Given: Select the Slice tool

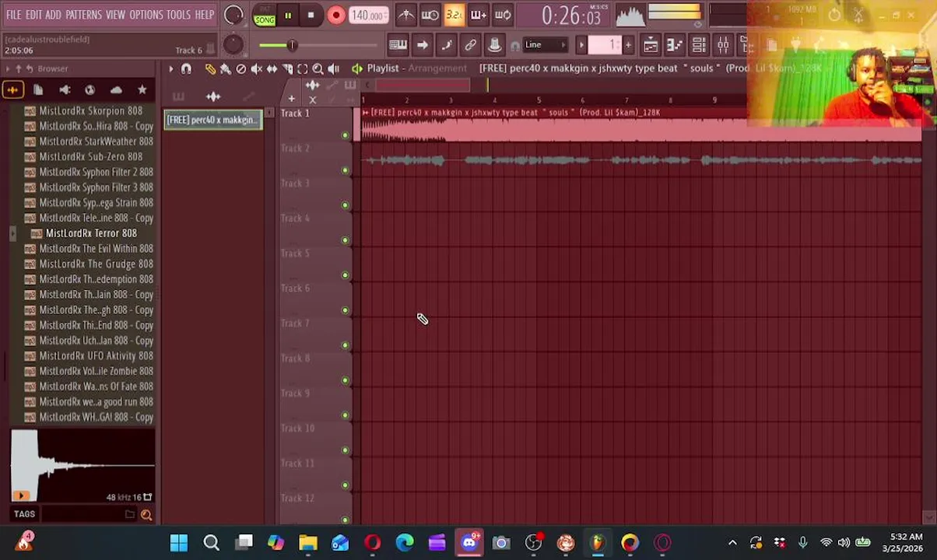Looking at the screenshot, I should [287, 69].
